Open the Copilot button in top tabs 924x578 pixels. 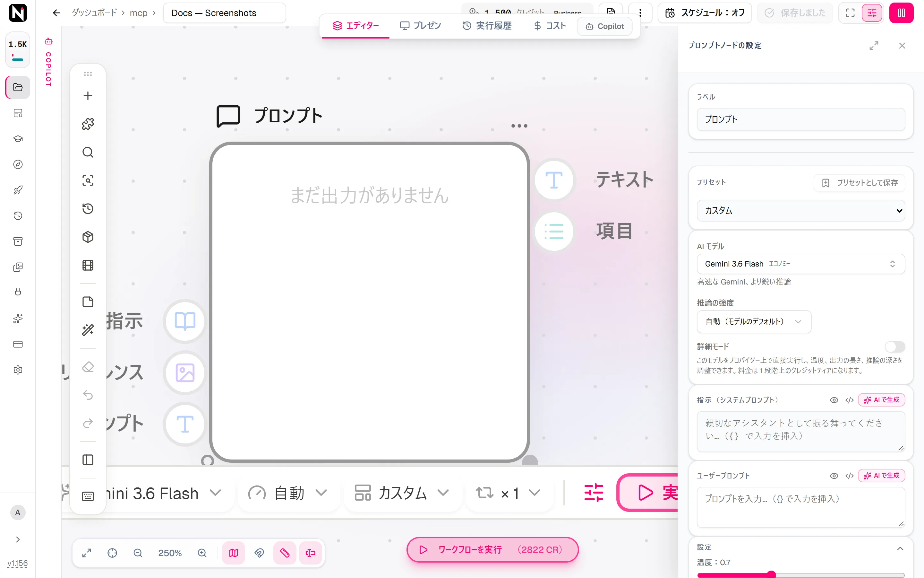pyautogui.click(x=605, y=26)
